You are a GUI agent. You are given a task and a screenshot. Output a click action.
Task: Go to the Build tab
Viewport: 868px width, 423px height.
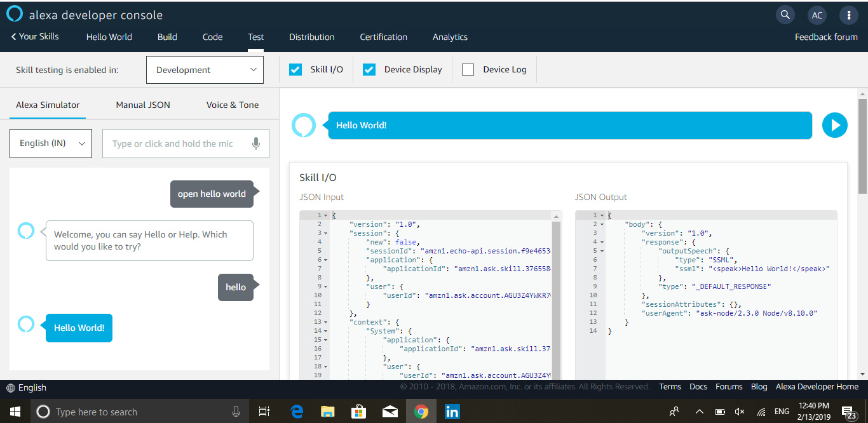[x=167, y=37]
